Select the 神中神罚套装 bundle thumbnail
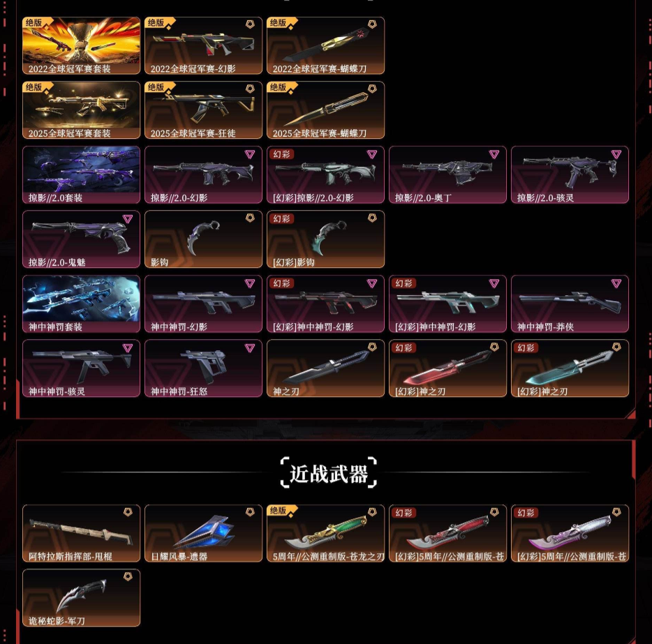Screen dimensions: 652x644 pos(81,304)
